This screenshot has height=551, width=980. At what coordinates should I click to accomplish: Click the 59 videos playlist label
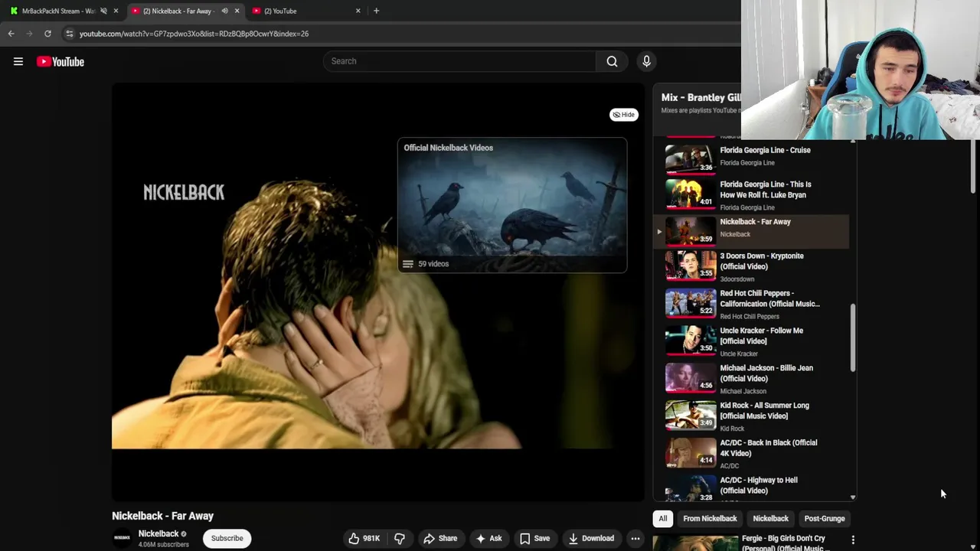(433, 264)
